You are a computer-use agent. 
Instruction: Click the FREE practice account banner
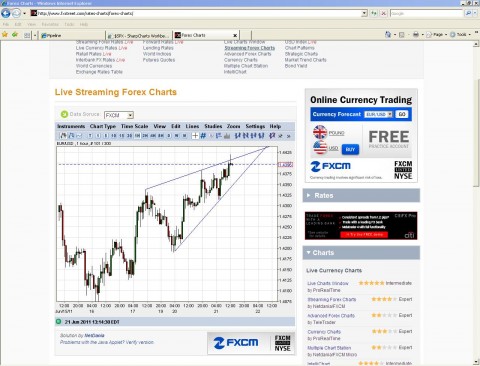click(389, 140)
